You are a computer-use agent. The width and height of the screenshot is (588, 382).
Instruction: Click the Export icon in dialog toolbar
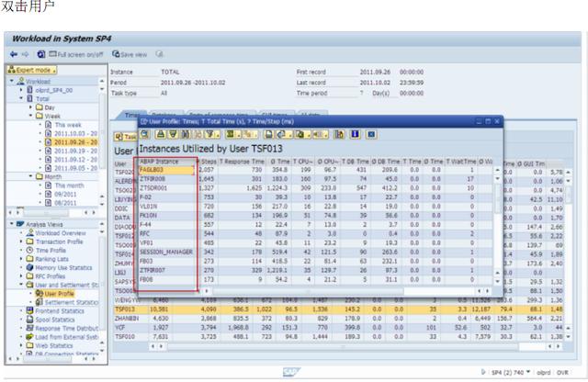pyautogui.click(x=302, y=134)
